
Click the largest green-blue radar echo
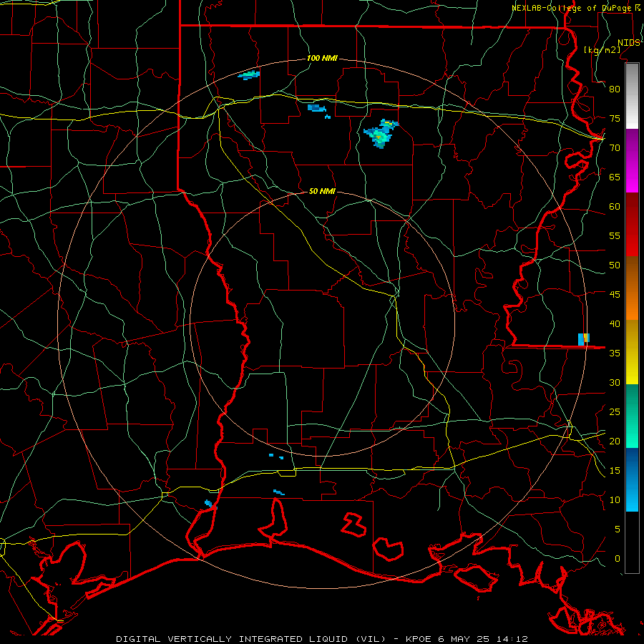coord(381,134)
